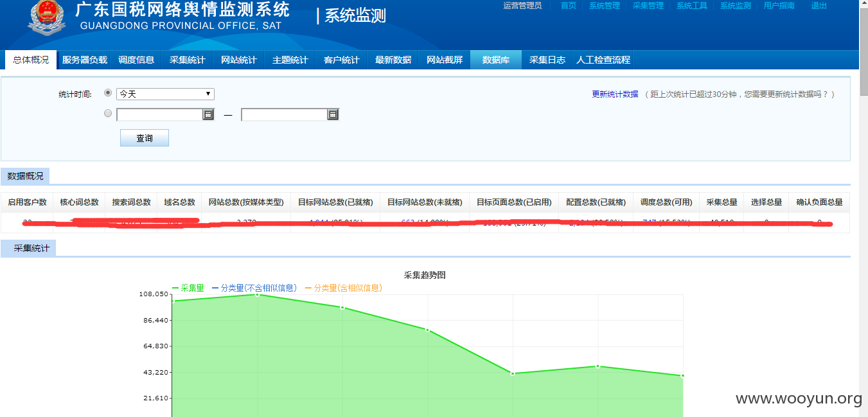
Task: Open 最新数据 tab
Action: tap(393, 60)
